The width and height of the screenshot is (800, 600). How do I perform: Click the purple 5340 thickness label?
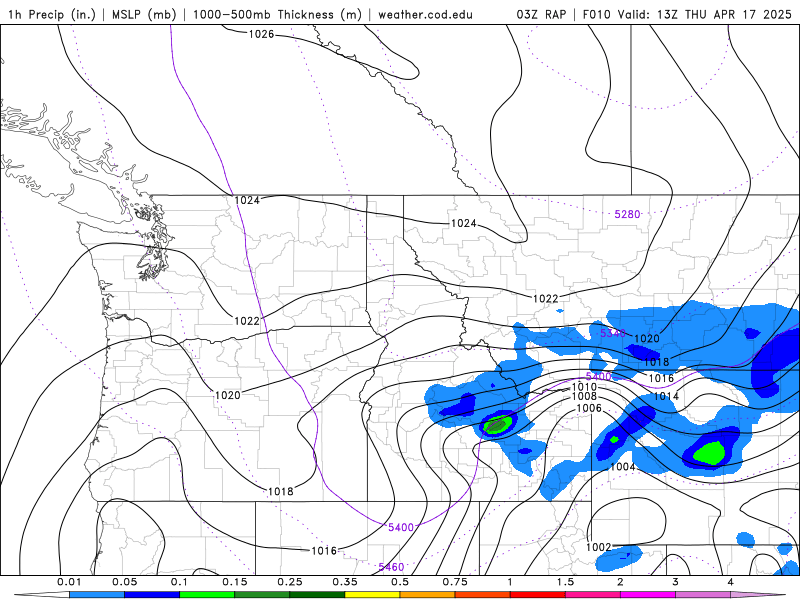(x=613, y=333)
